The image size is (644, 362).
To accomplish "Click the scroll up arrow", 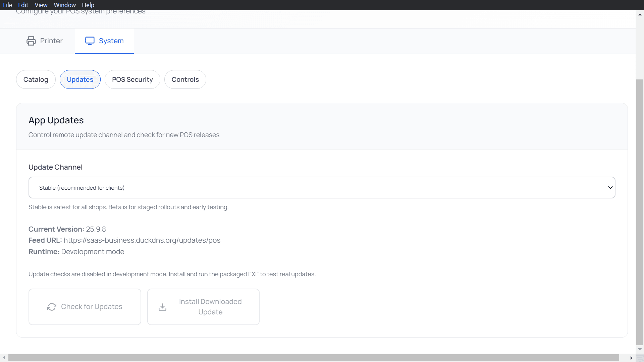I will tap(640, 14).
